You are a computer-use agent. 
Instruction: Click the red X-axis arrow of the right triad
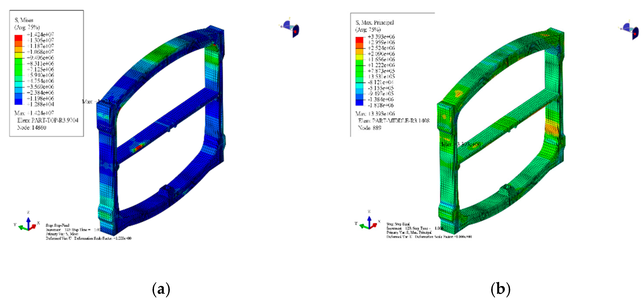(x=374, y=226)
